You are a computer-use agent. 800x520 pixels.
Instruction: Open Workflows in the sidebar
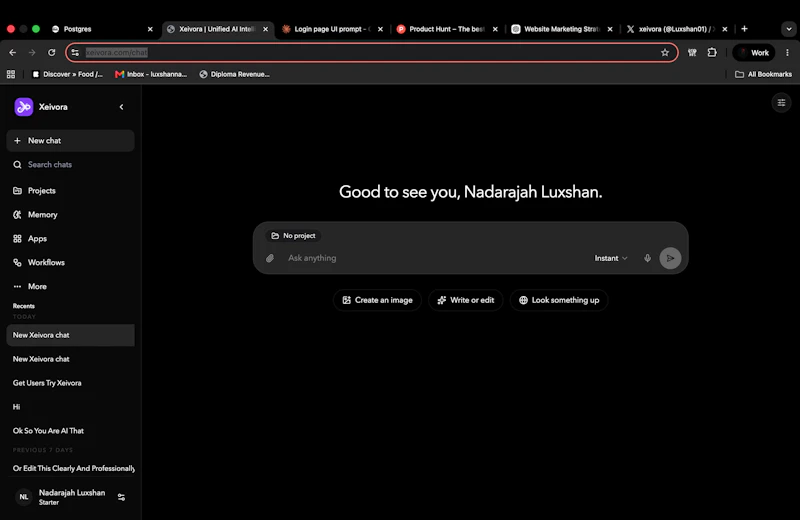pyautogui.click(x=70, y=262)
